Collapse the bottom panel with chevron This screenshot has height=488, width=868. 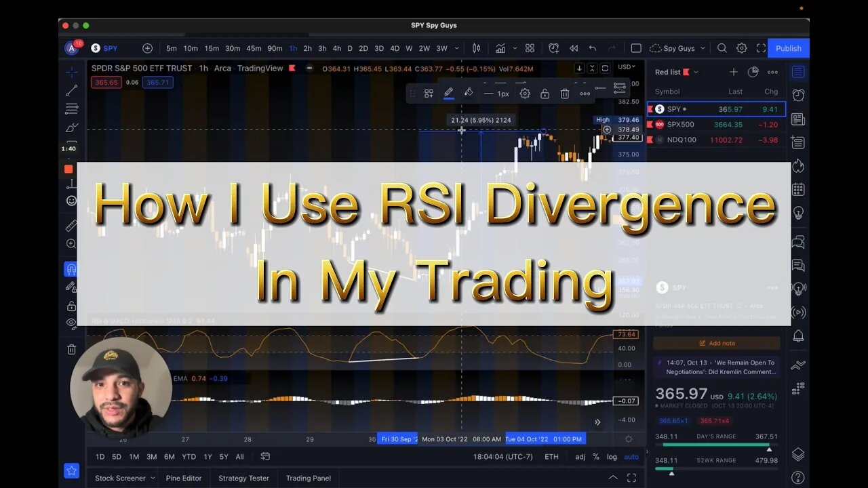click(613, 478)
